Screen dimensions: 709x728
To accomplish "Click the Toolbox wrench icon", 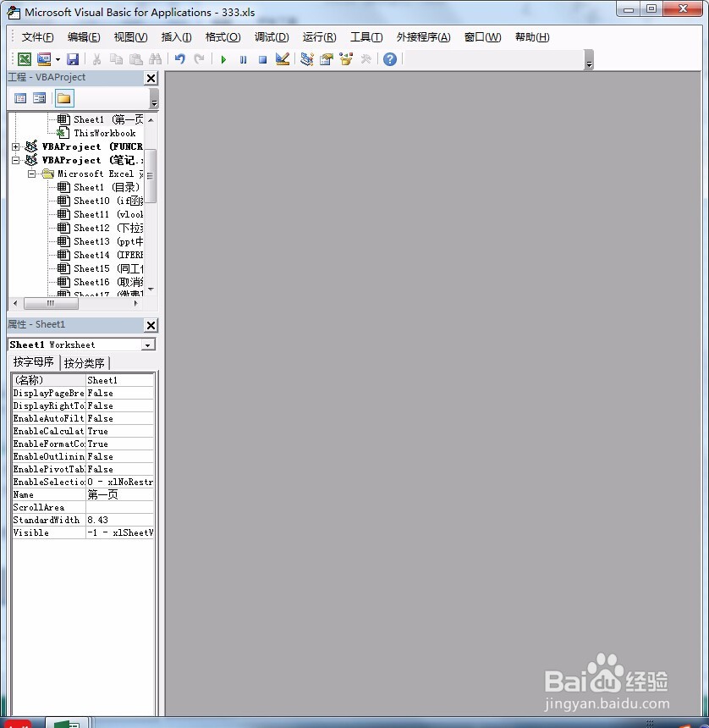I will (365, 59).
